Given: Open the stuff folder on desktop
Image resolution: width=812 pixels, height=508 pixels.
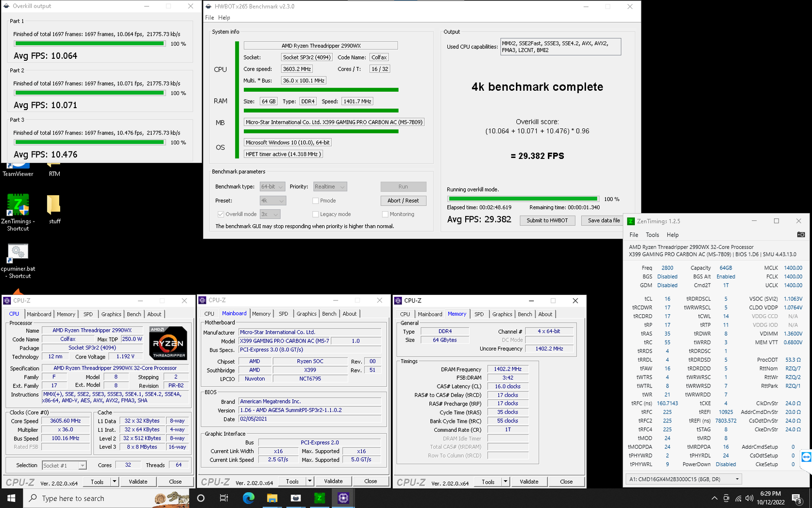Looking at the screenshot, I should click(55, 210).
